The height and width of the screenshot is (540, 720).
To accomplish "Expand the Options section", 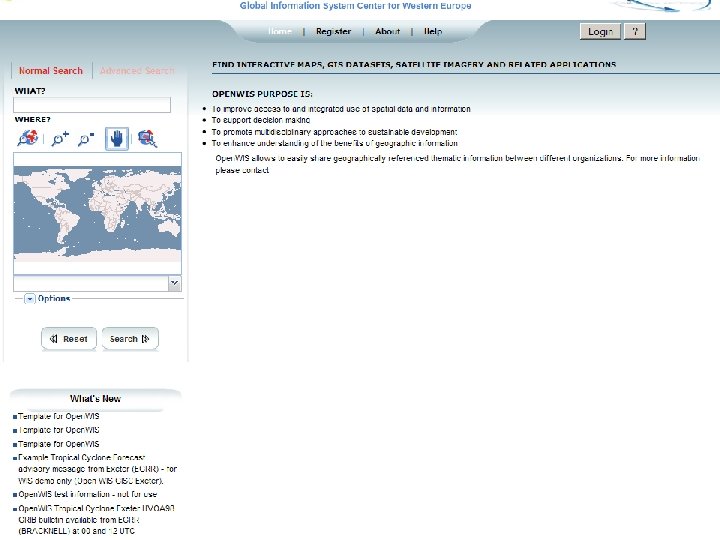I will 30,299.
